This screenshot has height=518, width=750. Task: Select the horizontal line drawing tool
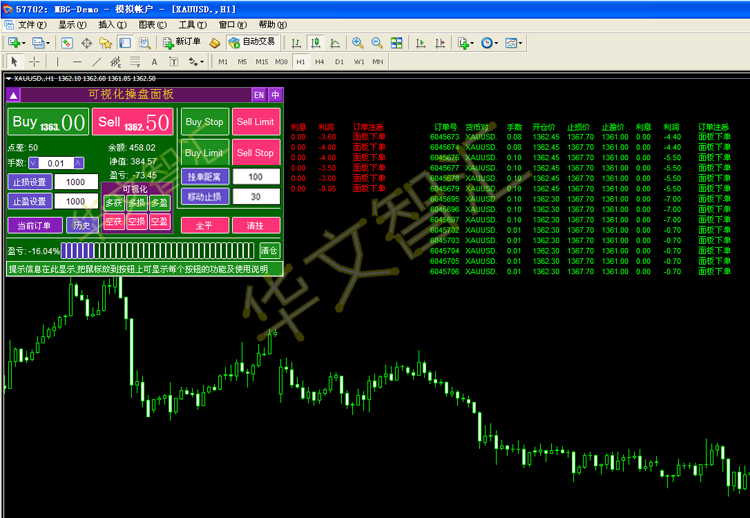coord(77,61)
